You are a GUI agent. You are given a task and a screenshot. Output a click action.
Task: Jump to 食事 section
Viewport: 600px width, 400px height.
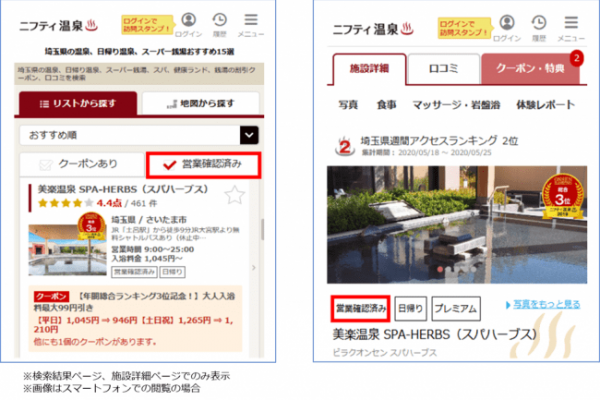[386, 104]
